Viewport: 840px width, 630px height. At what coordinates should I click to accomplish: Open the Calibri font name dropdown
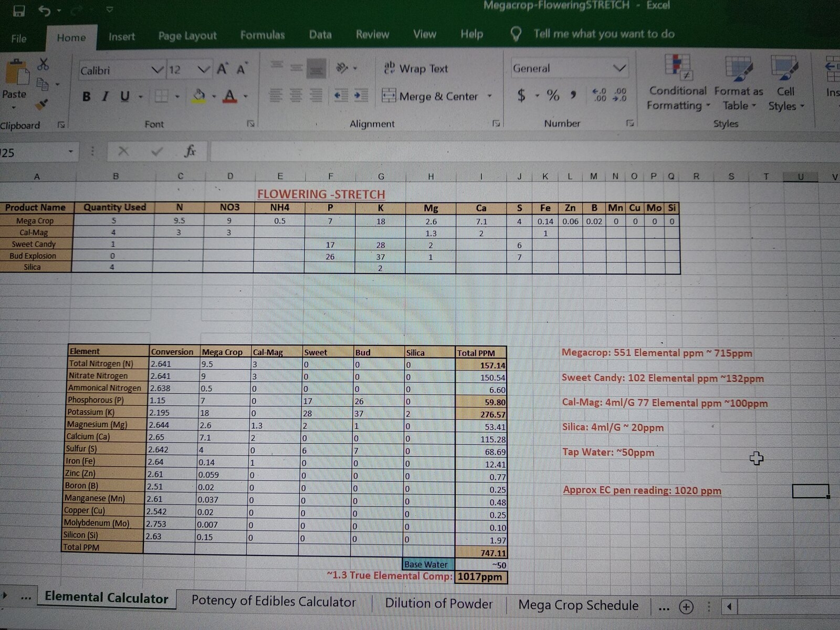pos(157,70)
